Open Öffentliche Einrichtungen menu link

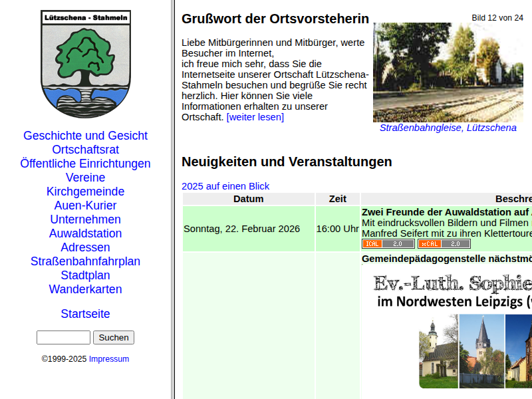(85, 164)
